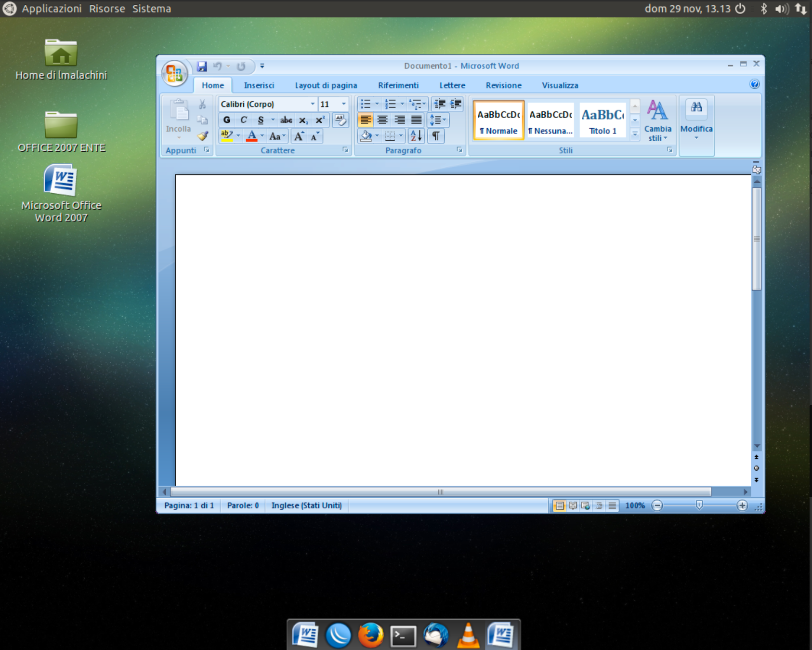The image size is (812, 650).
Task: Open the Riferimenti tab
Action: [x=398, y=85]
